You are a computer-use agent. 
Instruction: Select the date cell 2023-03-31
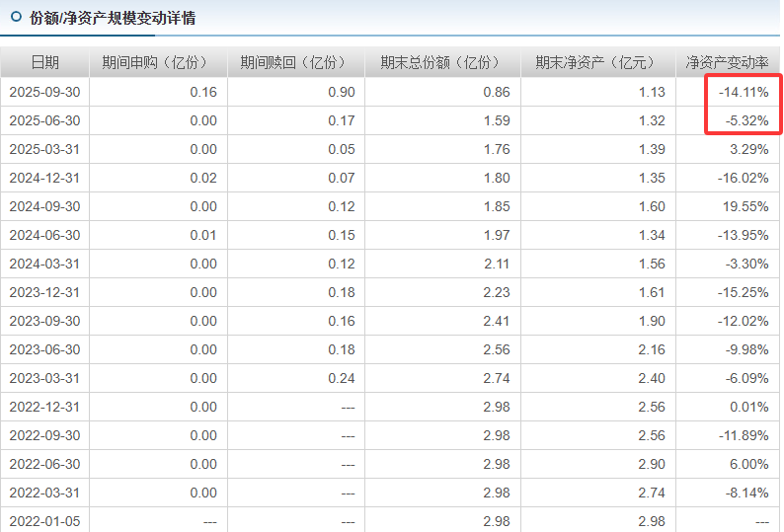(44, 378)
